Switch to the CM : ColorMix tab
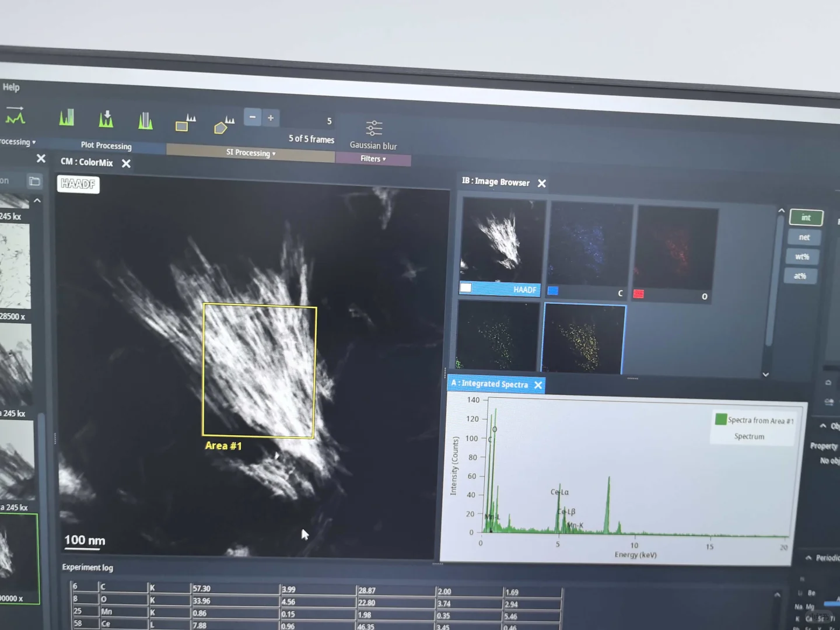Screen dimensions: 840x630 click(x=87, y=162)
